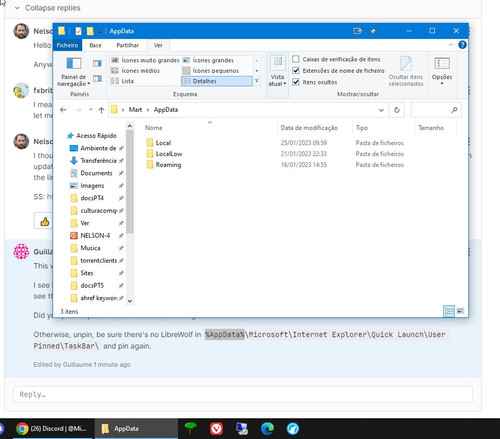This screenshot has height=439, width=500.
Task: Click the Reply text box
Action: (243, 394)
